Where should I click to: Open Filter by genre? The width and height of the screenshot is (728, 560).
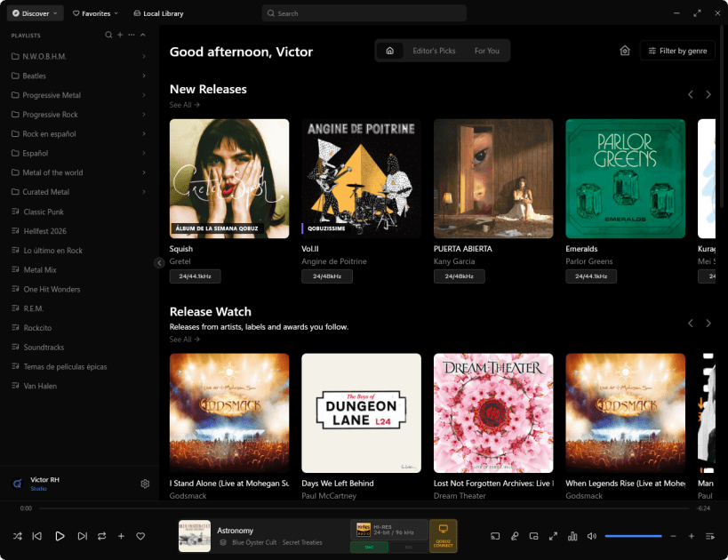pos(677,51)
